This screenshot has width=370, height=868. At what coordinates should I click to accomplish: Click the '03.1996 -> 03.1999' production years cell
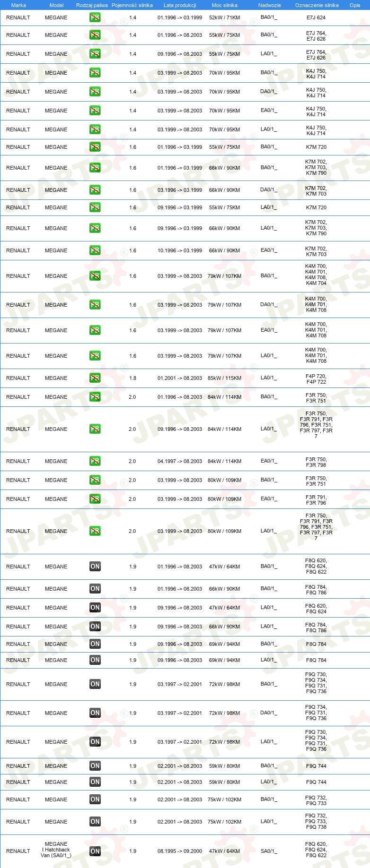point(180,190)
